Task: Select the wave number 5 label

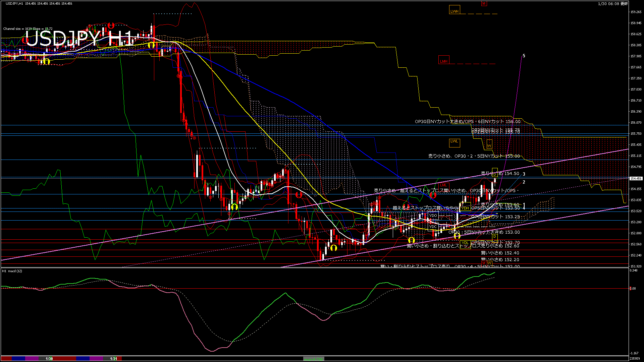Action: 524,56
